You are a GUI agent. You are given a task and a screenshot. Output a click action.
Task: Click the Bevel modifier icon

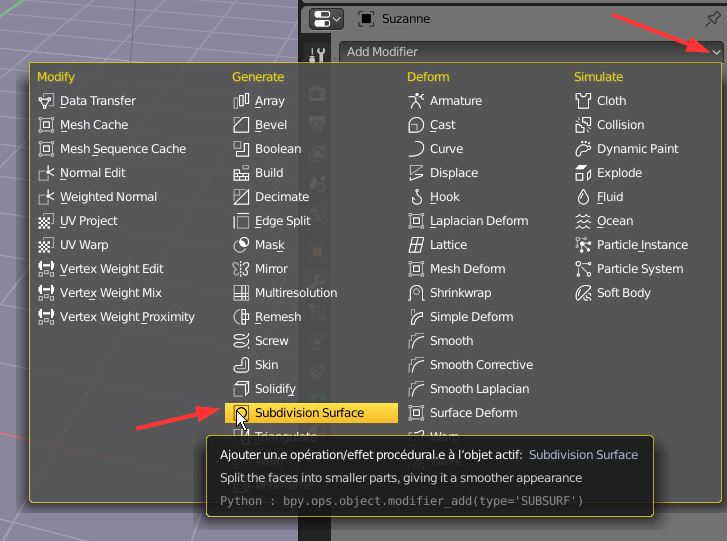pos(241,125)
